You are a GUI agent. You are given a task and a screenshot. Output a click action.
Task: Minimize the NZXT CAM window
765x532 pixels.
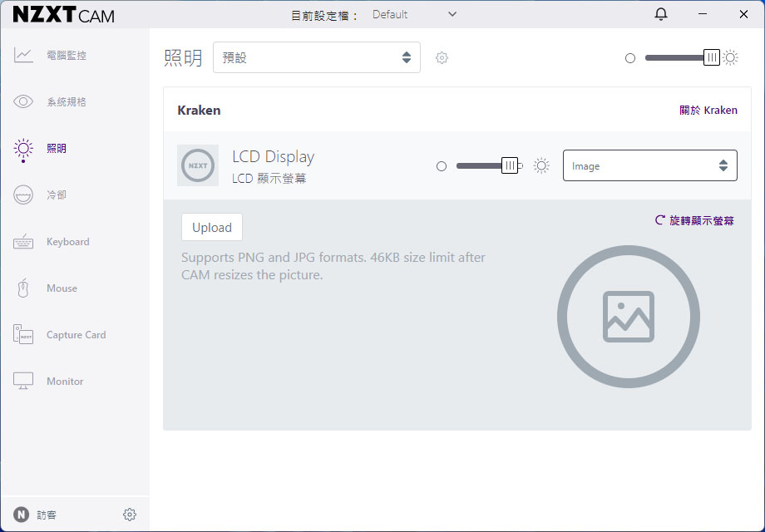click(703, 14)
